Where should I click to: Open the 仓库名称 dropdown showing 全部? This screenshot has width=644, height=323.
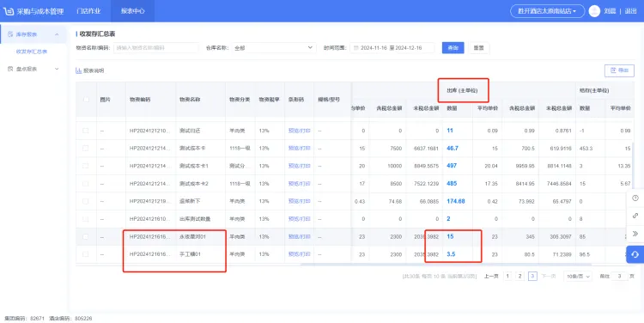coord(274,47)
